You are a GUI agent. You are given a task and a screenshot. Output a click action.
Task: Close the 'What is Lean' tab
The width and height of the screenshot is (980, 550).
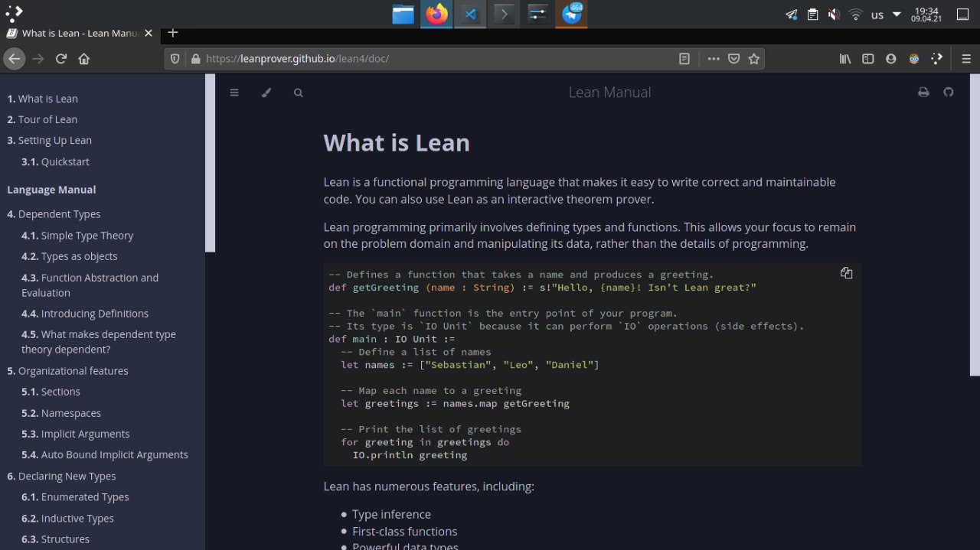pos(149,33)
